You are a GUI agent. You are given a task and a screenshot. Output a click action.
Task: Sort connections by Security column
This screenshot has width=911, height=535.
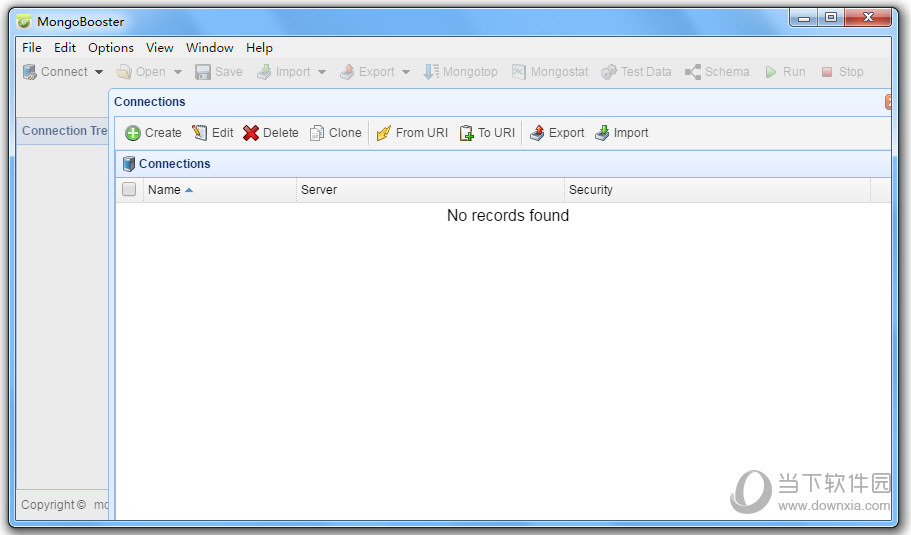[x=718, y=190]
